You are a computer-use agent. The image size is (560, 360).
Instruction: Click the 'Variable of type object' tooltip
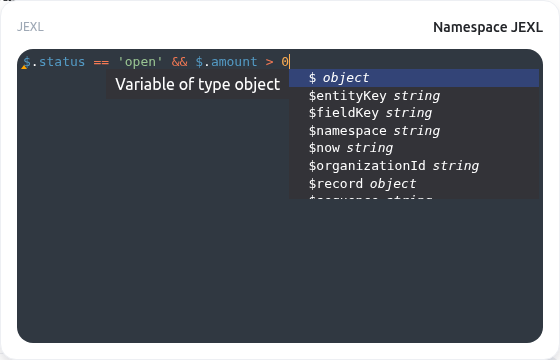pos(198,84)
